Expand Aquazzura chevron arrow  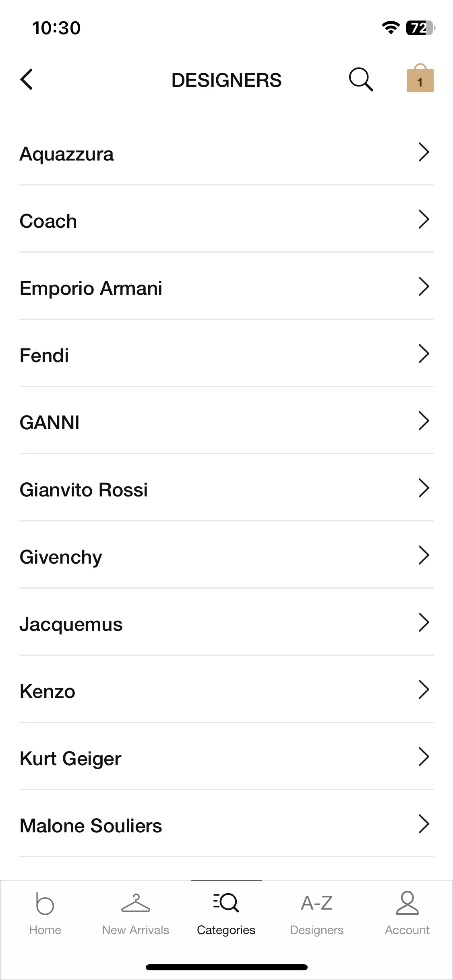(424, 152)
